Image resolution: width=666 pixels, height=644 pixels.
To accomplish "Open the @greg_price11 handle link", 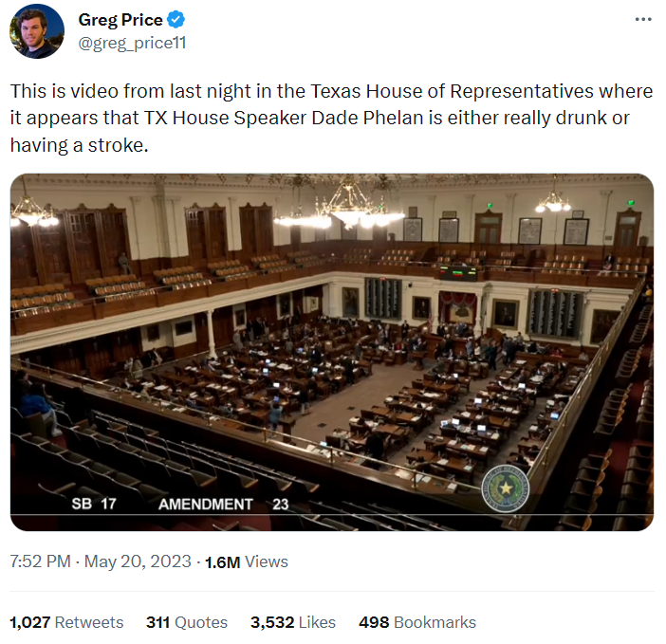I will (x=132, y=43).
